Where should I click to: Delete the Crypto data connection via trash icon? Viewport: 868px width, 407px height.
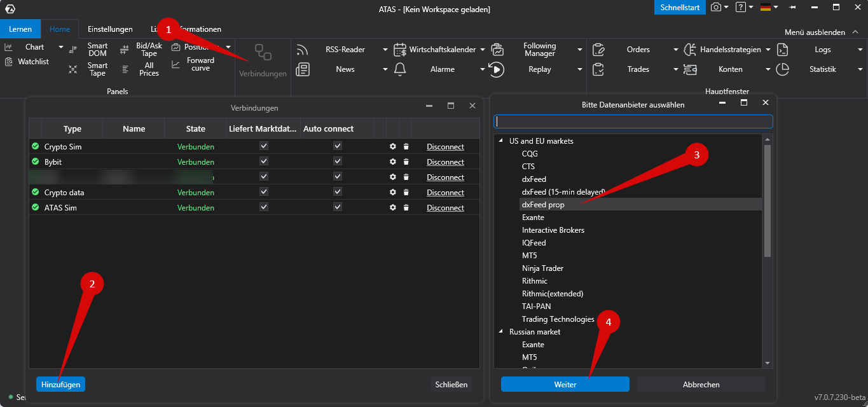coord(406,193)
